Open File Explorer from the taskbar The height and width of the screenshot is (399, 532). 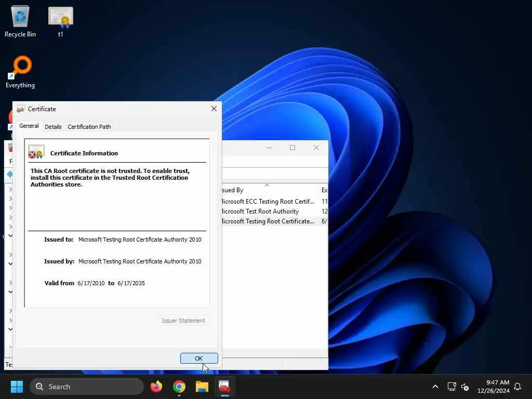[202, 387]
